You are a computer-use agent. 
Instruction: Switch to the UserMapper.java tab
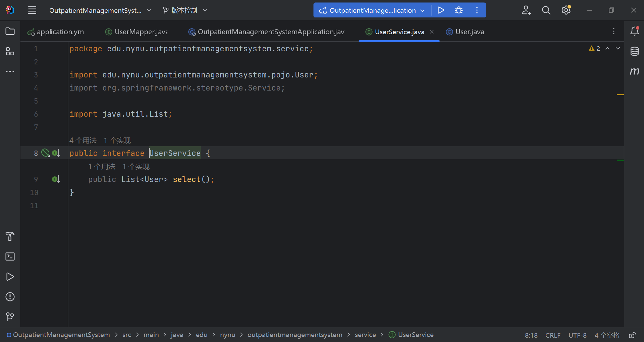[x=137, y=32]
